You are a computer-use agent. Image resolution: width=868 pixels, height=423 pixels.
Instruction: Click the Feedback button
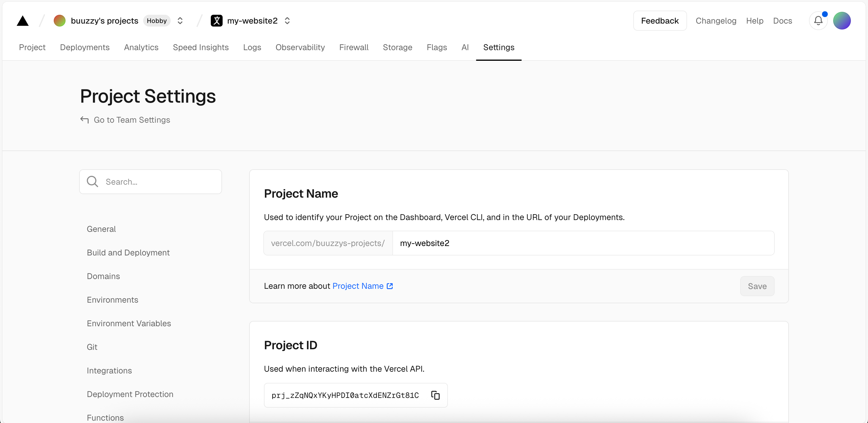660,21
